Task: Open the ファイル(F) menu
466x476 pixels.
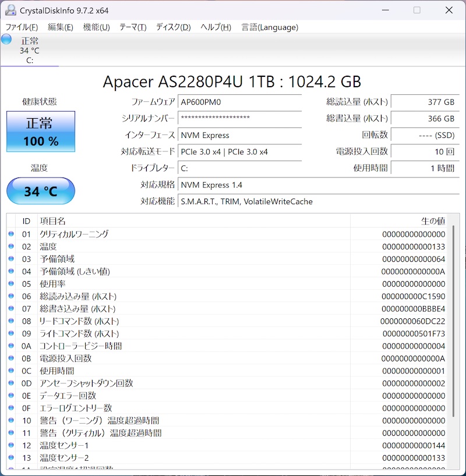Action: point(22,27)
